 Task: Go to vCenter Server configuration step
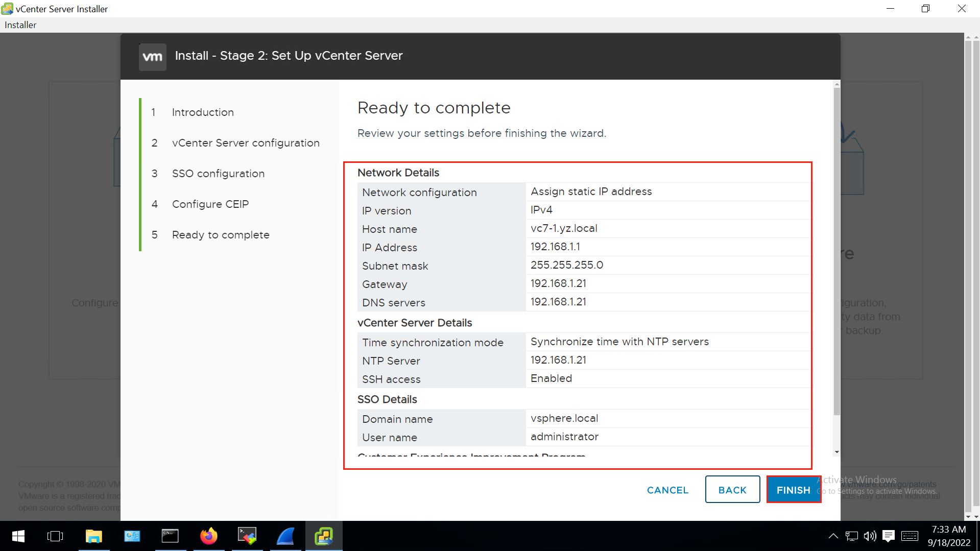click(246, 143)
